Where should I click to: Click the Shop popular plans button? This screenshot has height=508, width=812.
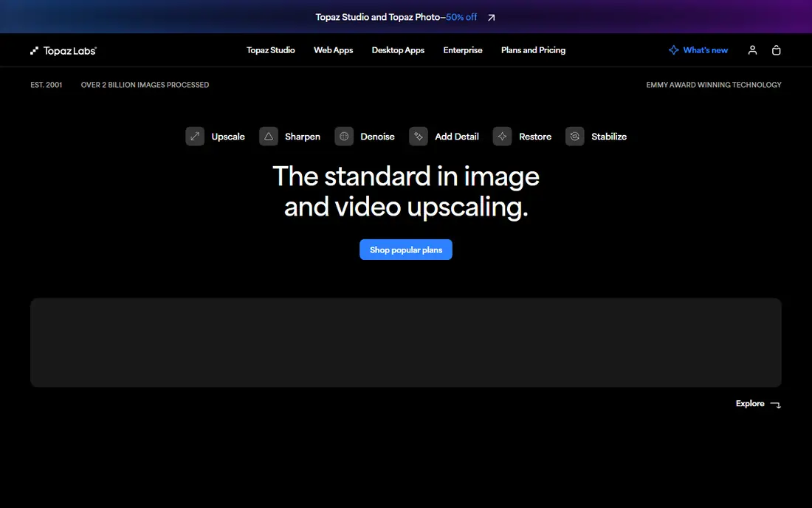405,250
